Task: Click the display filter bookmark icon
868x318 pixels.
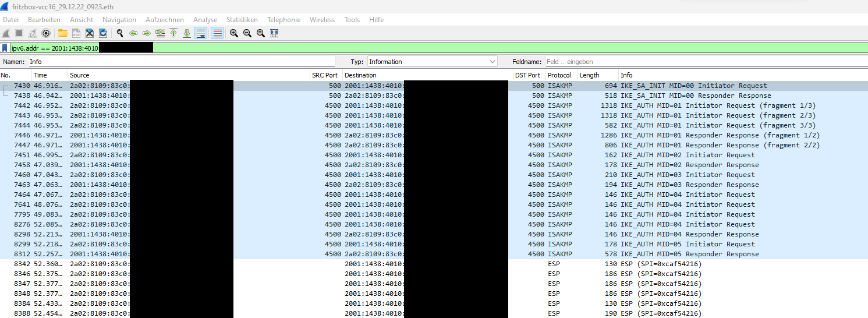Action: pyautogui.click(x=5, y=48)
